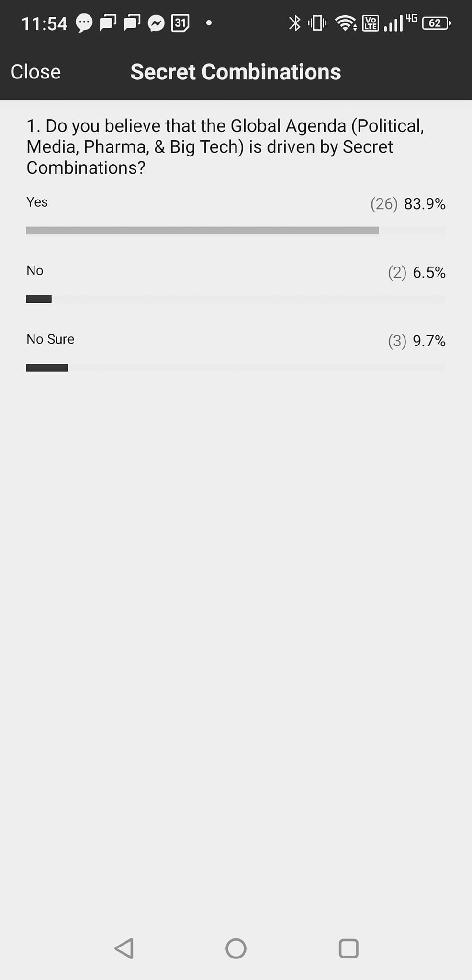Tap the (2) vote count
The height and width of the screenshot is (980, 472).
coord(397,273)
